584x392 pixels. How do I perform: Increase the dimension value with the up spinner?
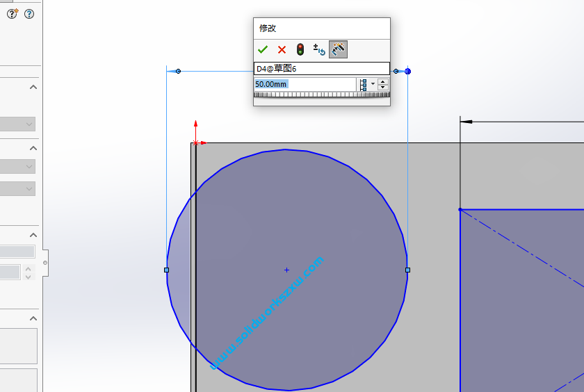[383, 81]
